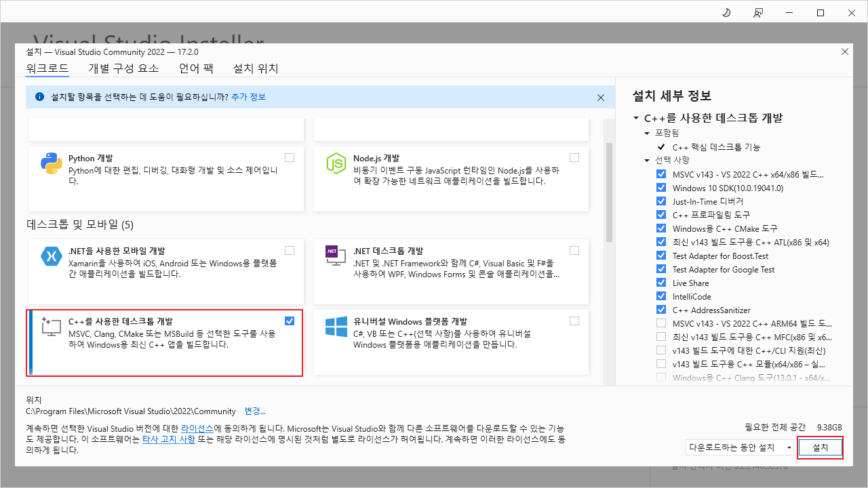Uncheck Windows 10 SDK(10.0.19041.0) option
Screen dimensions: 868x488
point(661,188)
